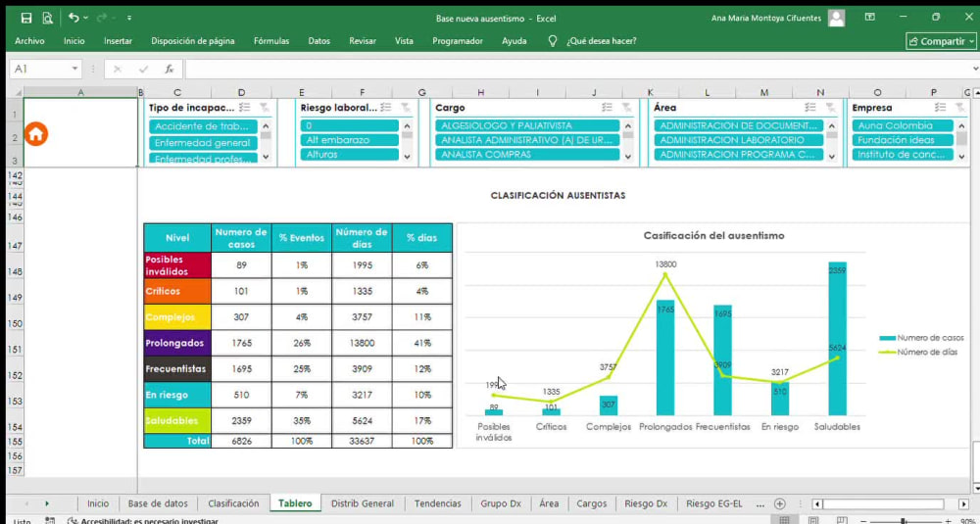This screenshot has width=980, height=524.
Task: Click the zoom in plus button
Action: [x=947, y=520]
